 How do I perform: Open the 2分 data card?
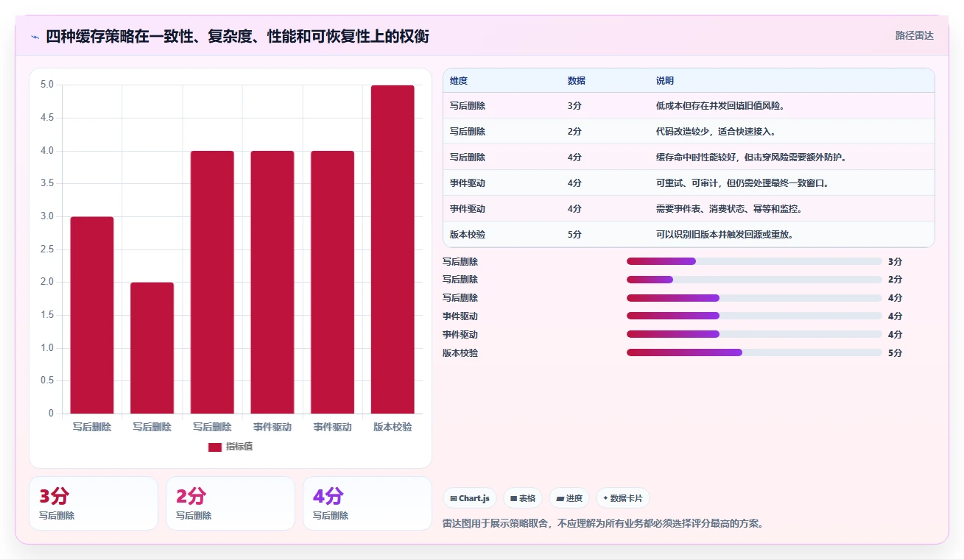(231, 503)
